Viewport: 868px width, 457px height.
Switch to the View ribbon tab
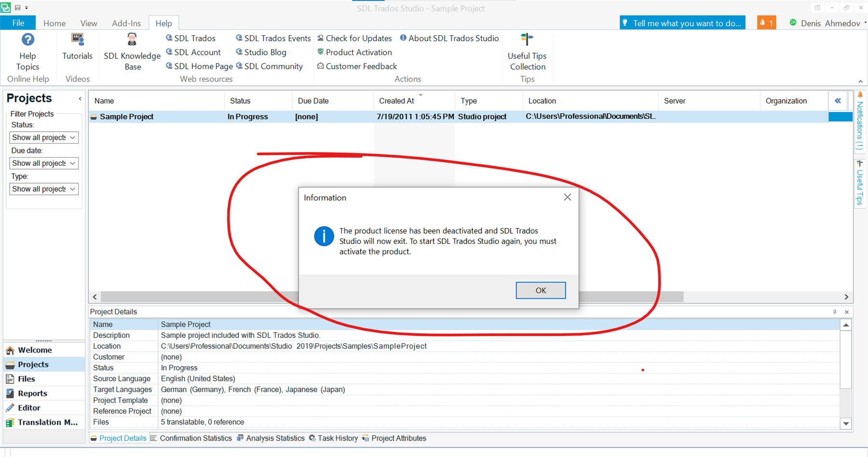89,23
